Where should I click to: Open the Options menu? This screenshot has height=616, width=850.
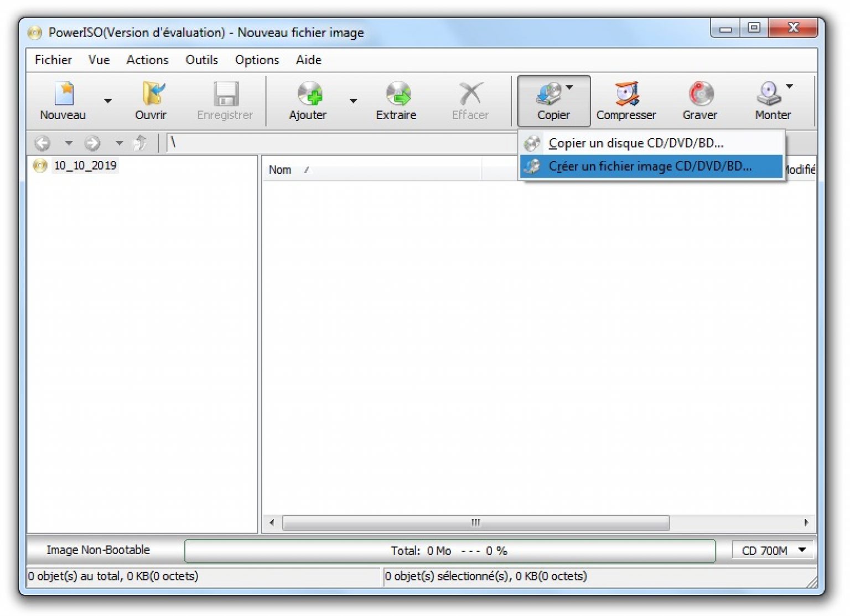click(256, 60)
